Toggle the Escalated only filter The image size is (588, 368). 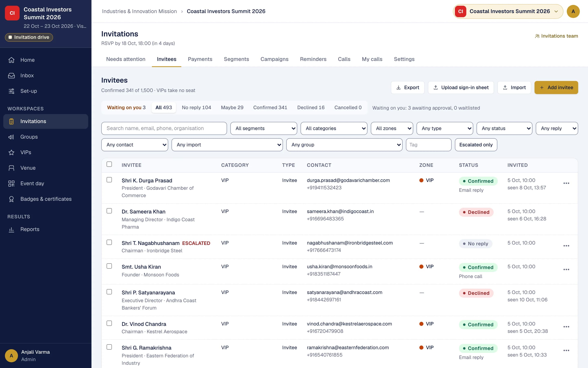click(x=476, y=145)
